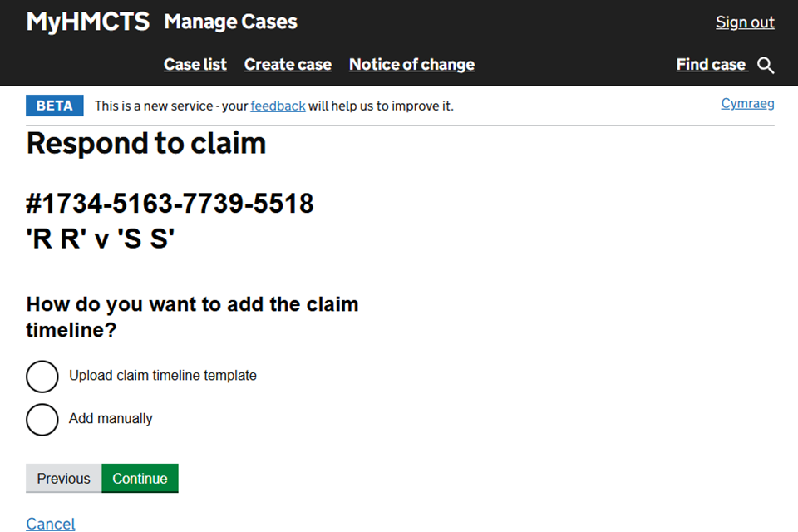
Task: Click the claim timeline question heading
Action: click(192, 317)
